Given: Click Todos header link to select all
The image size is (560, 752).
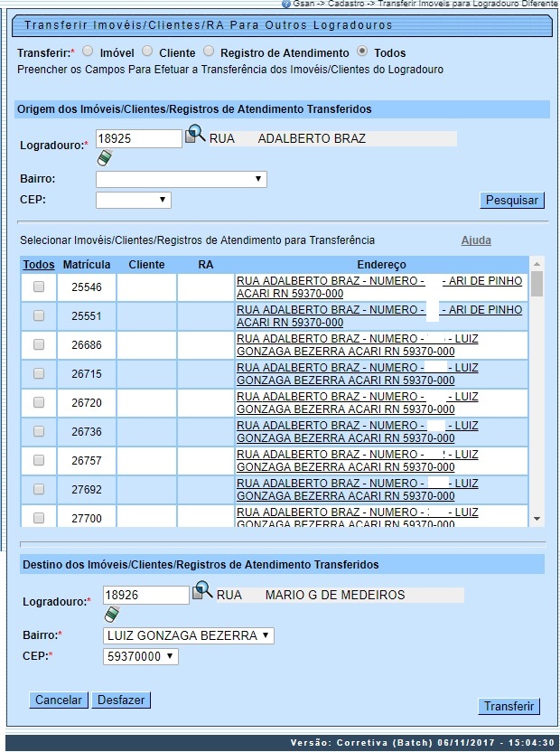Looking at the screenshot, I should point(38,265).
